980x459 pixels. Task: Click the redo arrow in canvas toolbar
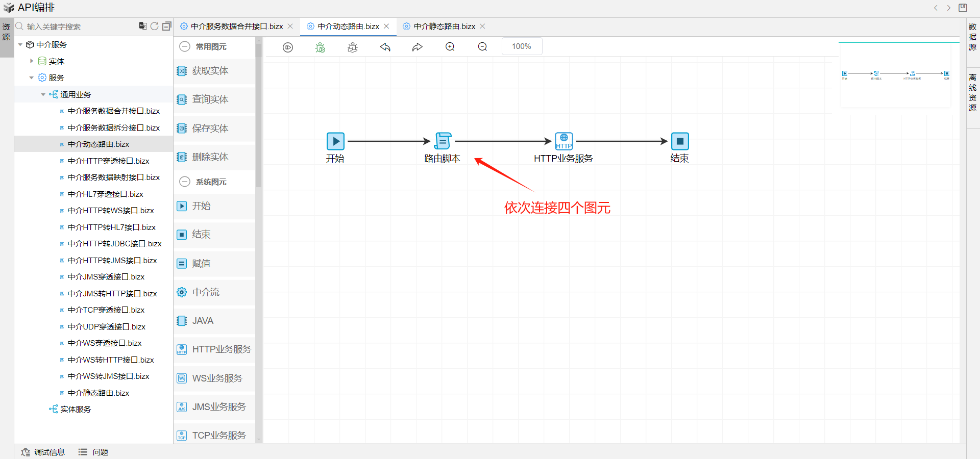(418, 47)
